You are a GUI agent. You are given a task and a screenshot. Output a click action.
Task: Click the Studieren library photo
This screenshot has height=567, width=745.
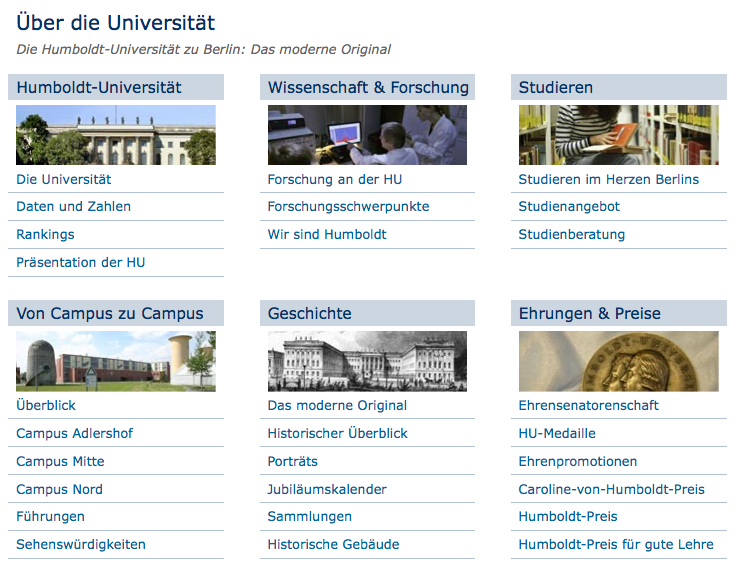coord(618,135)
